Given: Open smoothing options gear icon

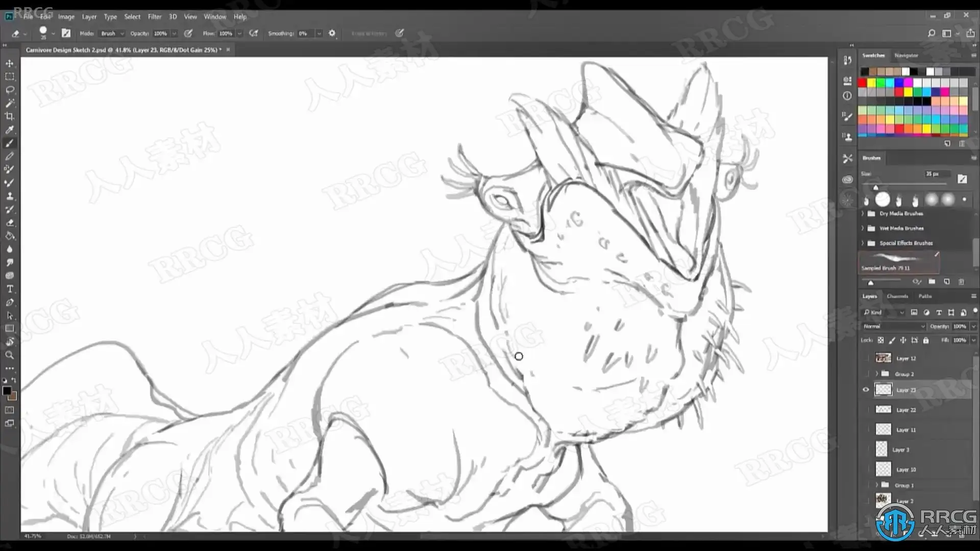Looking at the screenshot, I should [x=332, y=33].
